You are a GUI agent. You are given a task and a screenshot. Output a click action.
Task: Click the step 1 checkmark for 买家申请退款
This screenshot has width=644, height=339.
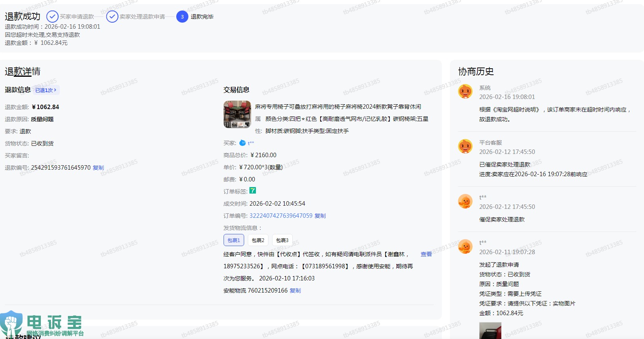tap(52, 17)
